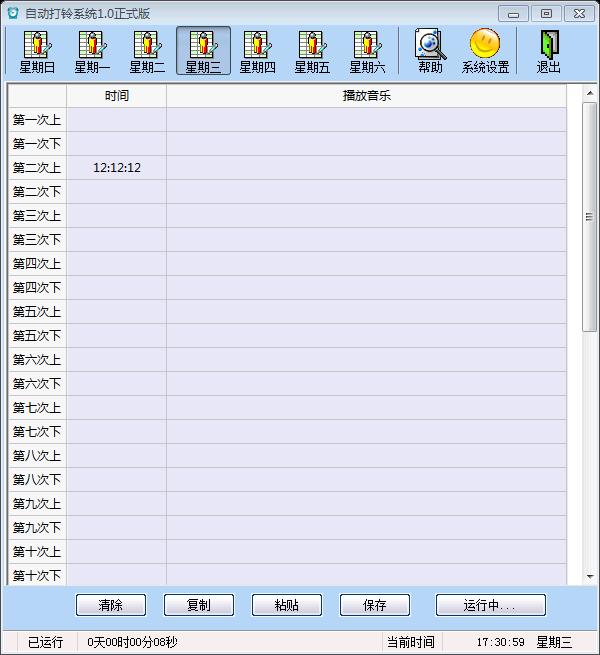This screenshot has width=600, height=655.
Task: Close the 自动打铃系统 window
Action: click(580, 14)
